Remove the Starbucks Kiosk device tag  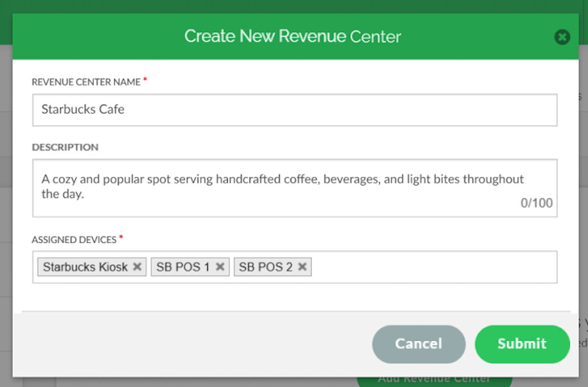137,266
